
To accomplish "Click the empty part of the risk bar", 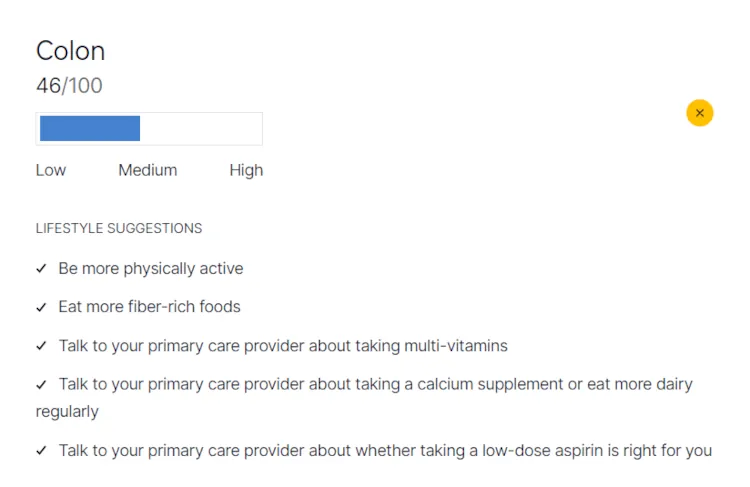I will pyautogui.click(x=201, y=128).
